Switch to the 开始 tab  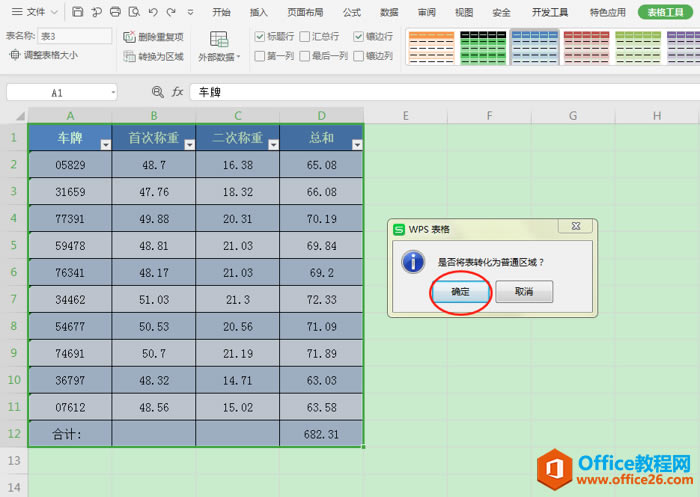[221, 13]
